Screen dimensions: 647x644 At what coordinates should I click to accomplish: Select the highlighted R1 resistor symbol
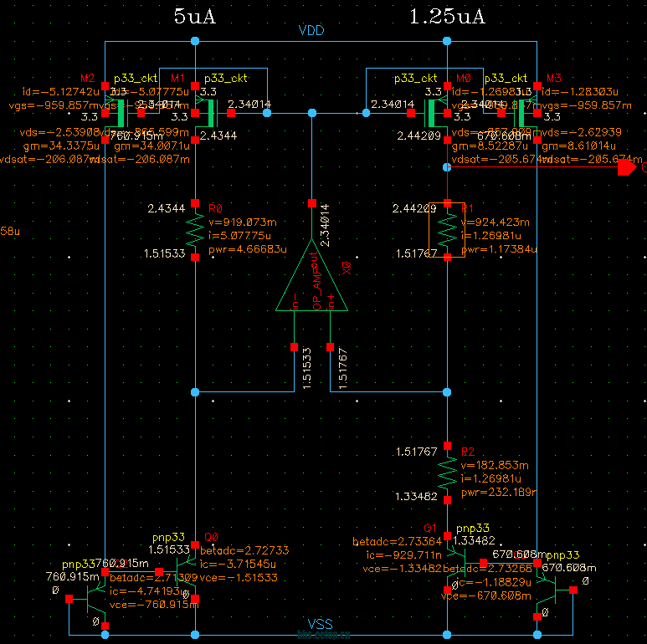[x=447, y=230]
